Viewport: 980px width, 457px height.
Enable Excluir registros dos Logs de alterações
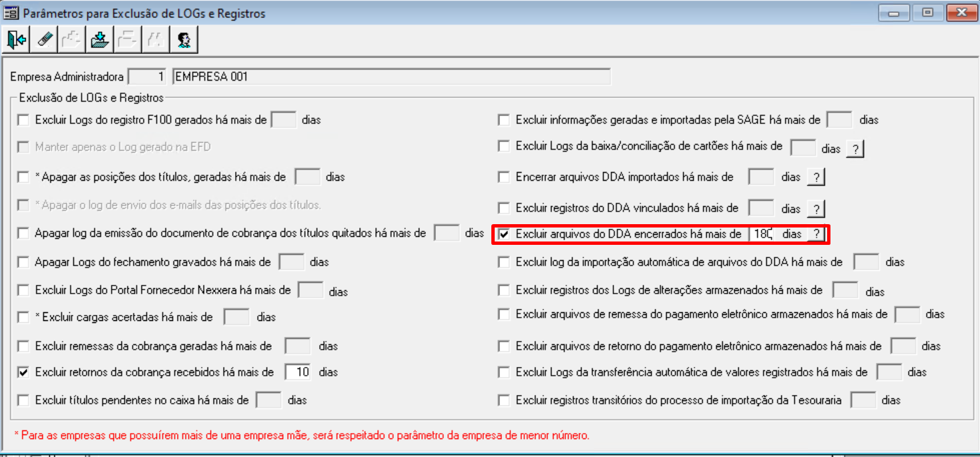(x=504, y=290)
